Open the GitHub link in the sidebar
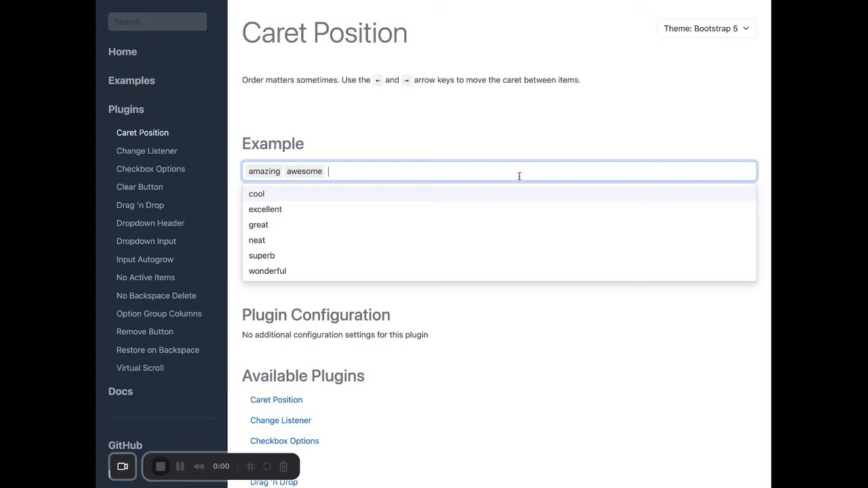The height and width of the screenshot is (488, 868). point(125,445)
